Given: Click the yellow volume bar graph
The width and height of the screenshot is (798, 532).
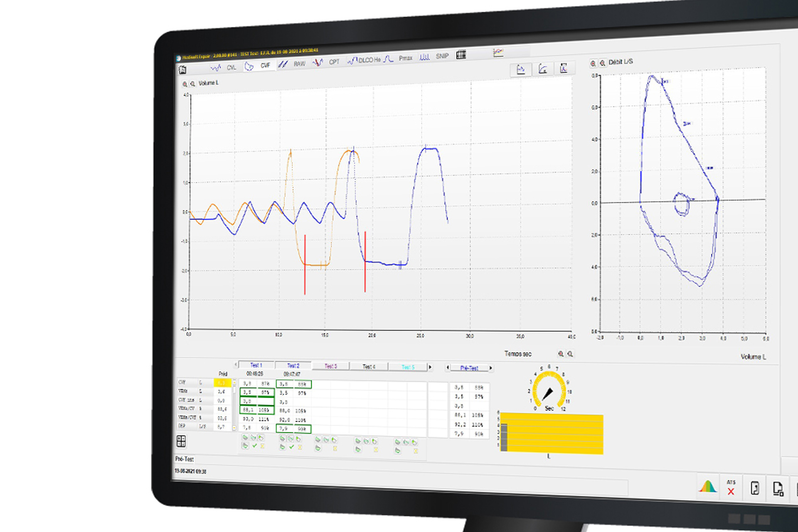Looking at the screenshot, I should (551, 433).
